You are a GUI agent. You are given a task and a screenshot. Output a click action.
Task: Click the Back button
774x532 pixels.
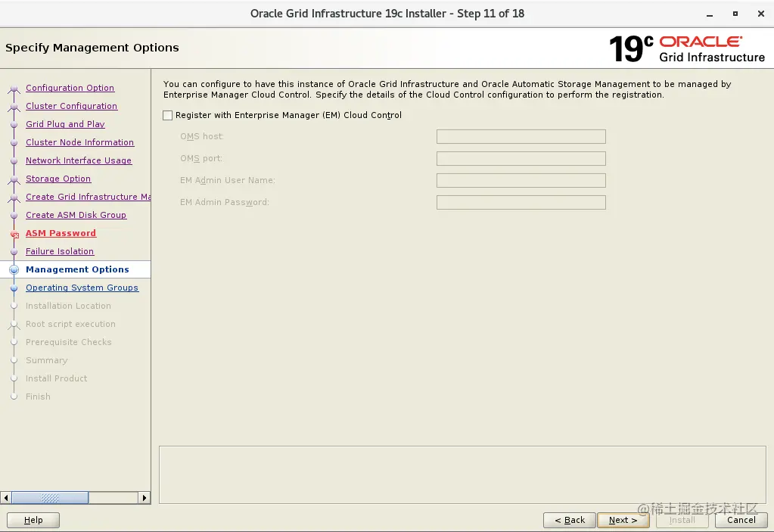570,520
